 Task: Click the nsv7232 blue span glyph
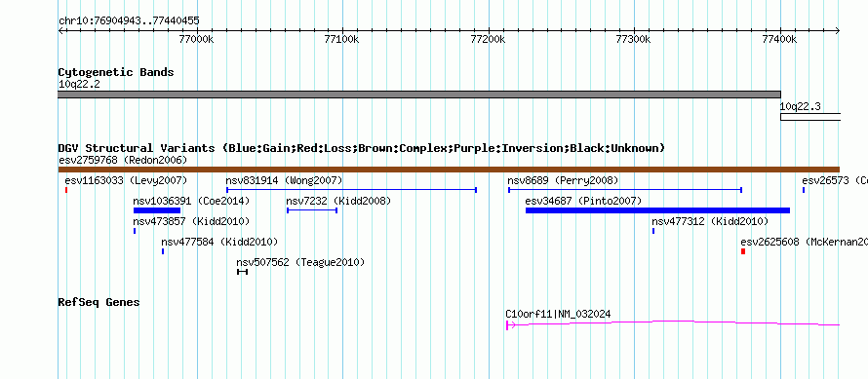tap(312, 210)
